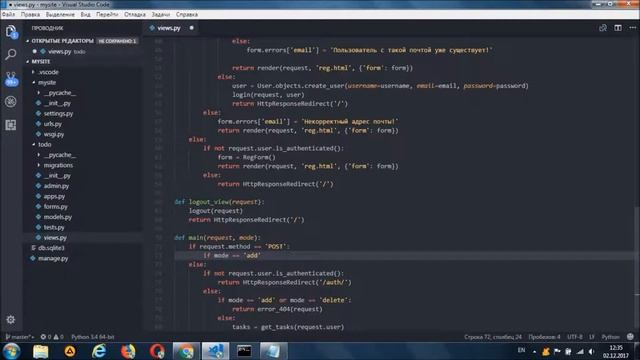Open the Отладка menu

pos(135,14)
